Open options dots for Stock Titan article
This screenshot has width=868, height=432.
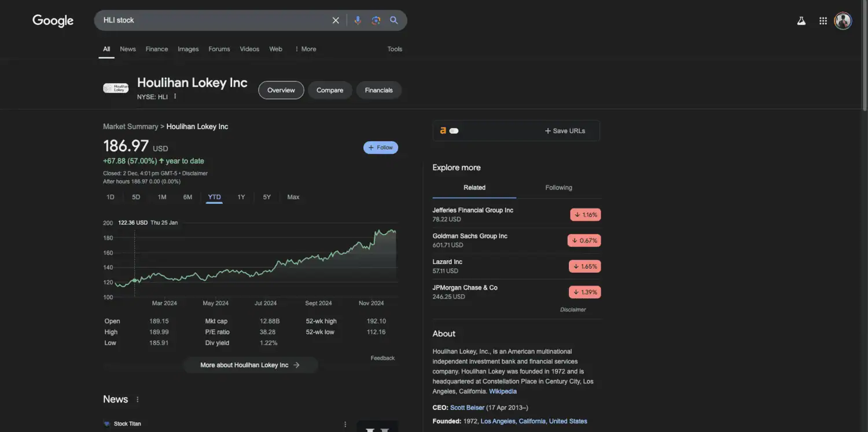click(x=345, y=424)
